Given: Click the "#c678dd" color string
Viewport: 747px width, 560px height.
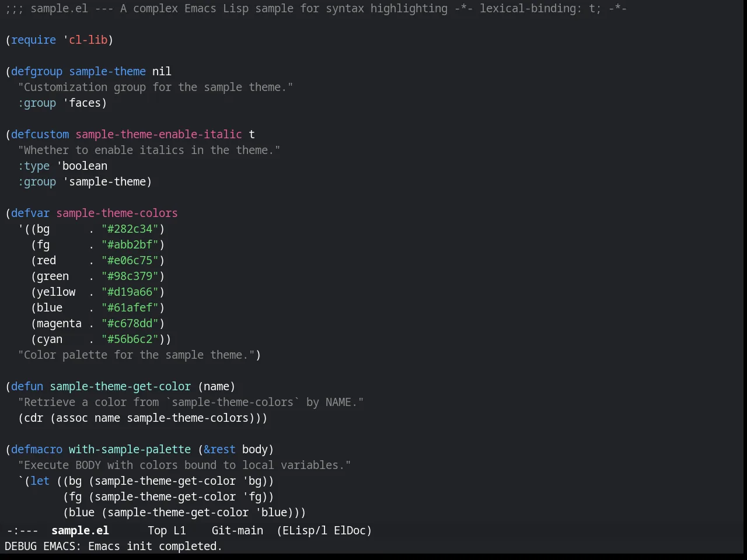Looking at the screenshot, I should tap(130, 323).
